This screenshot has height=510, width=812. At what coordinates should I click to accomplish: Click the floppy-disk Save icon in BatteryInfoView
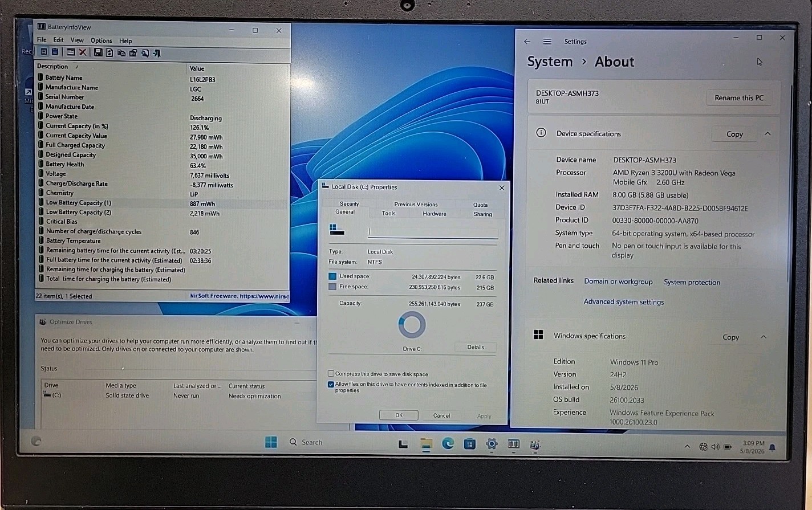pos(98,52)
